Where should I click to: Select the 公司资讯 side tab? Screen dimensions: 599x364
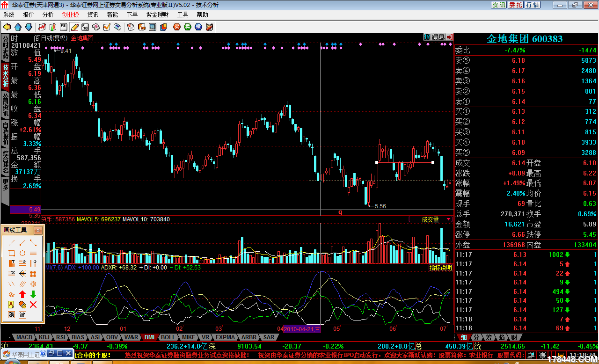[x=5, y=104]
